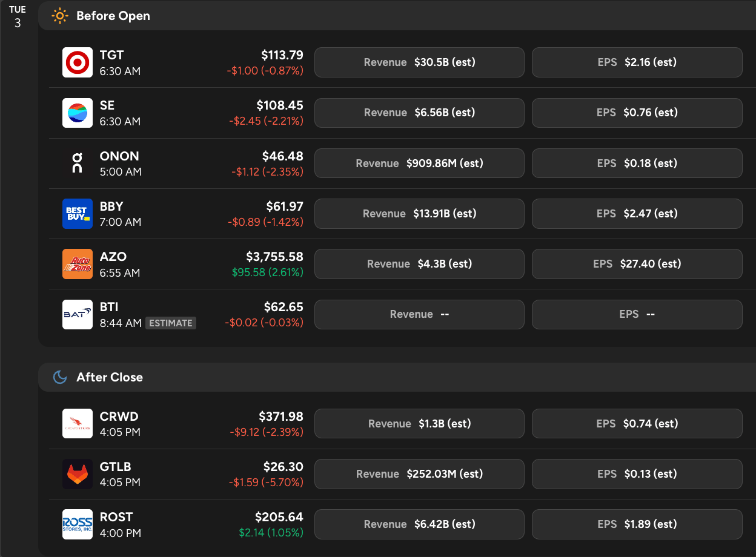This screenshot has width=756, height=557.
Task: Open CRWD EPS $0.74 estimate
Action: point(637,424)
